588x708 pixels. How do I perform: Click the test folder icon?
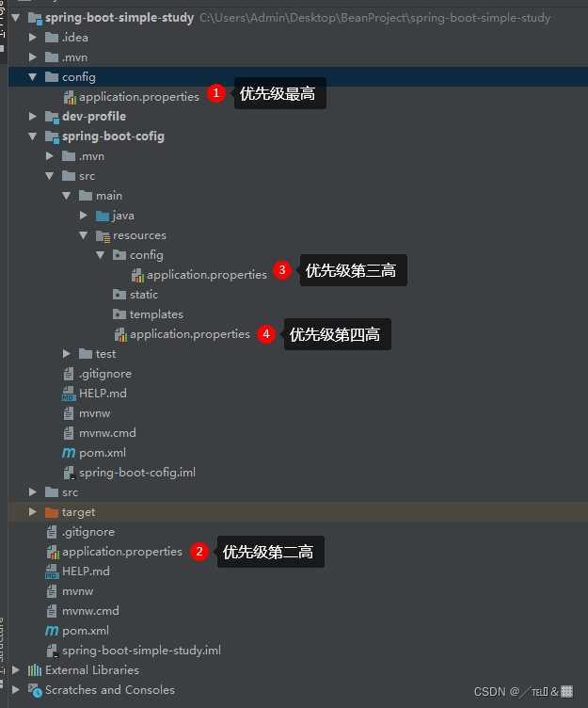point(86,354)
